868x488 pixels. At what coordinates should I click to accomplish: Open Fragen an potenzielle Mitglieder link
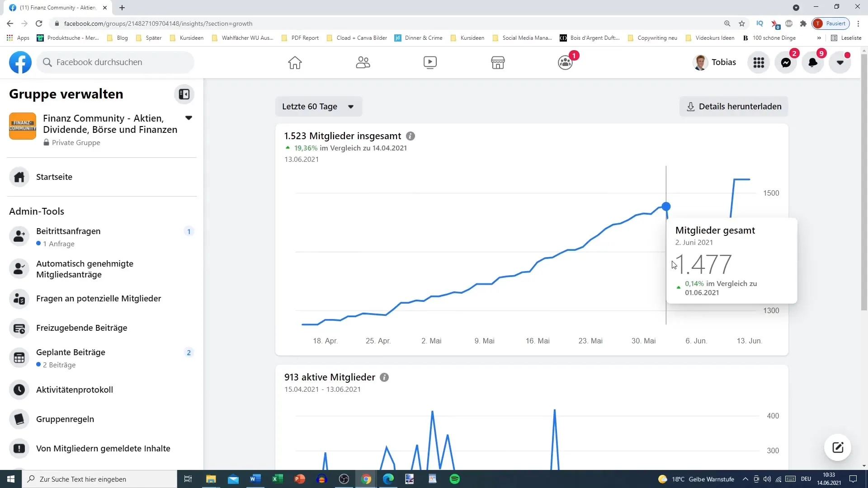pos(99,298)
